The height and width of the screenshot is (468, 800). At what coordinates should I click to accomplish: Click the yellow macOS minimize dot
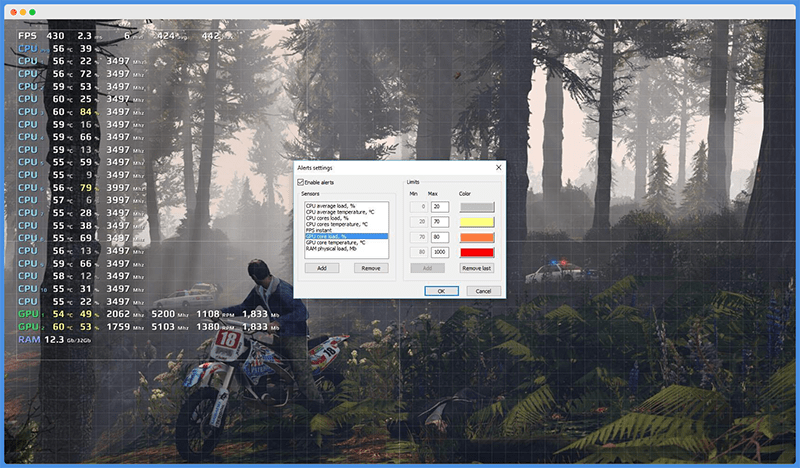[23, 12]
